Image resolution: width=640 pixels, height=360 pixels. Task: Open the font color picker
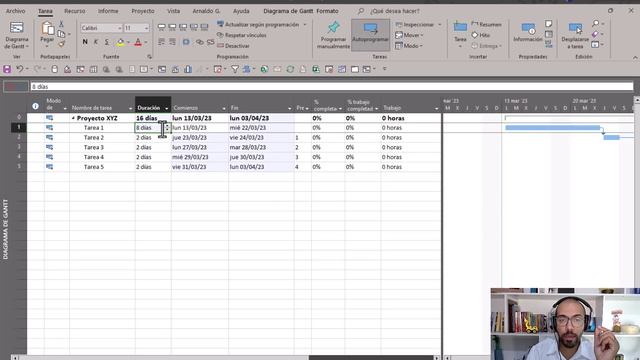tap(146, 42)
